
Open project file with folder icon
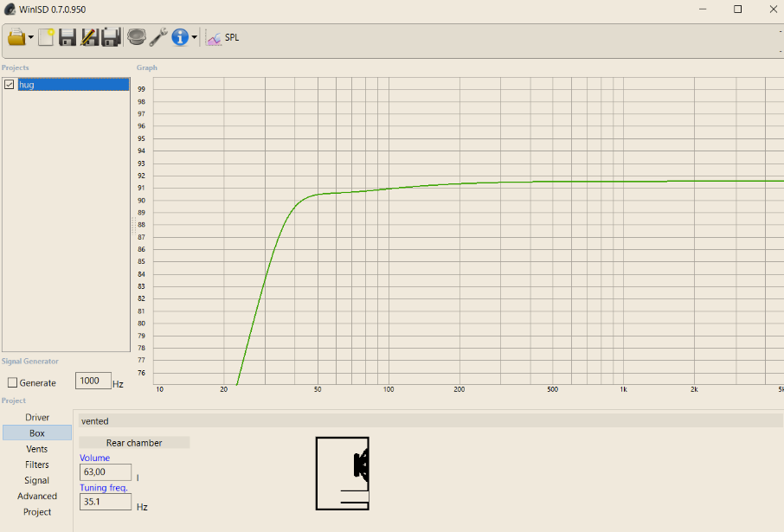(16, 37)
